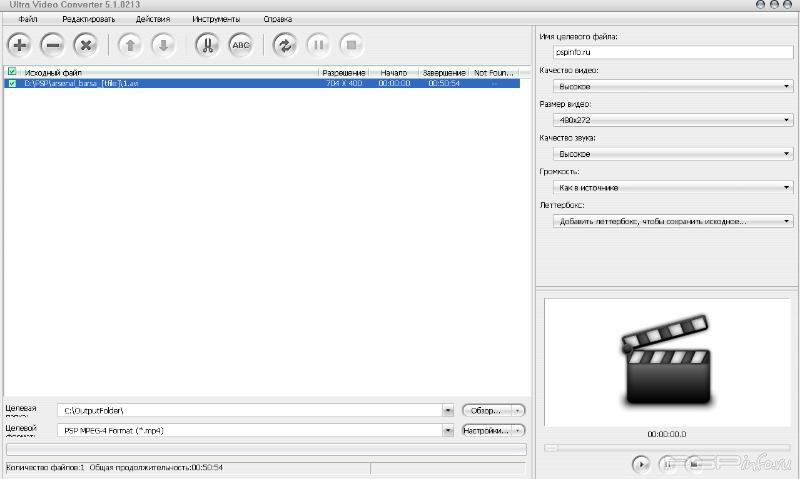This screenshot has height=479, width=800.
Task: Click the scissors Cut video icon
Action: pyautogui.click(x=207, y=44)
